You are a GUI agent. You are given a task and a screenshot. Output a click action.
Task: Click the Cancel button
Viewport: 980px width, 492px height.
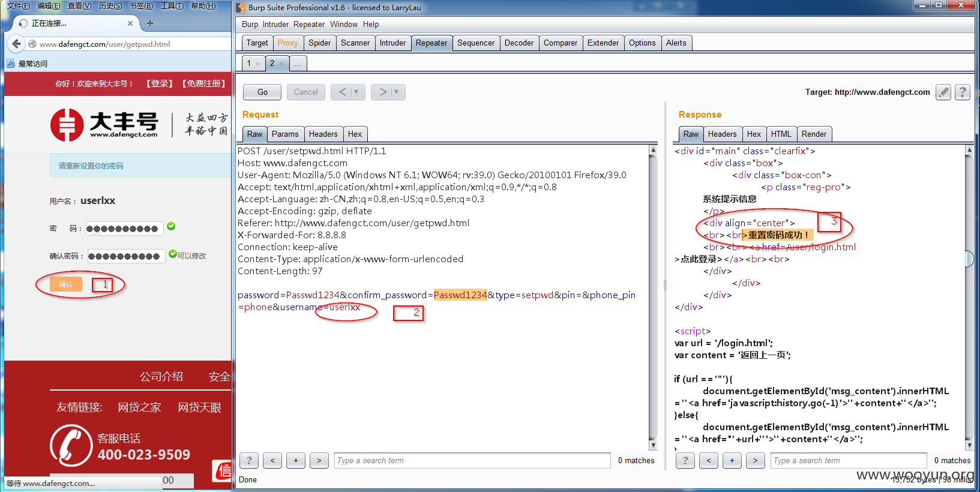(306, 92)
